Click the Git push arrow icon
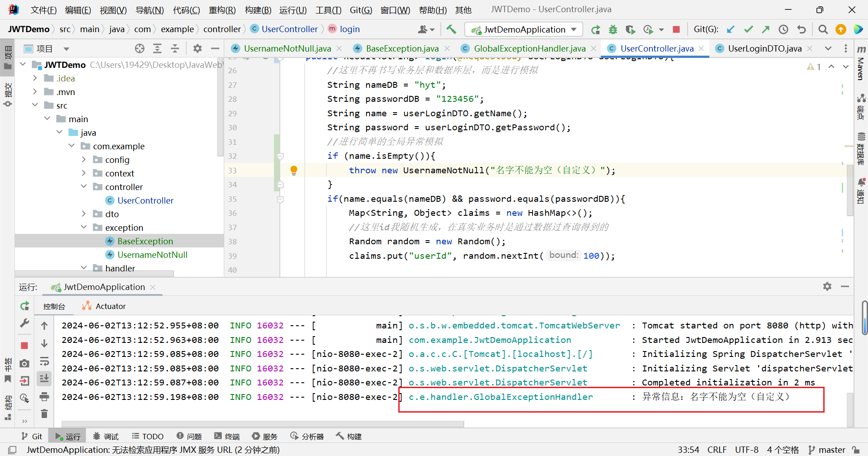The image size is (868, 456). coord(766,29)
